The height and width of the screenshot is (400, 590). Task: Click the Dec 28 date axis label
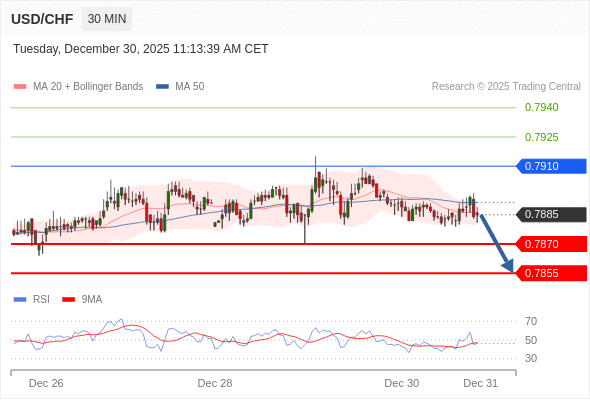[215, 383]
